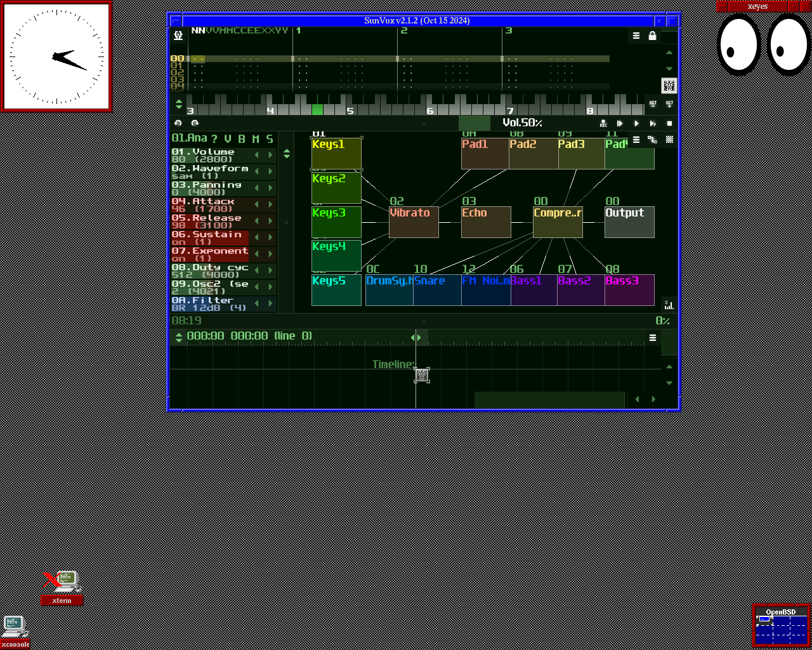Increase 02.Waveform with its right arrow
This screenshot has height=650, width=812.
pos(270,172)
